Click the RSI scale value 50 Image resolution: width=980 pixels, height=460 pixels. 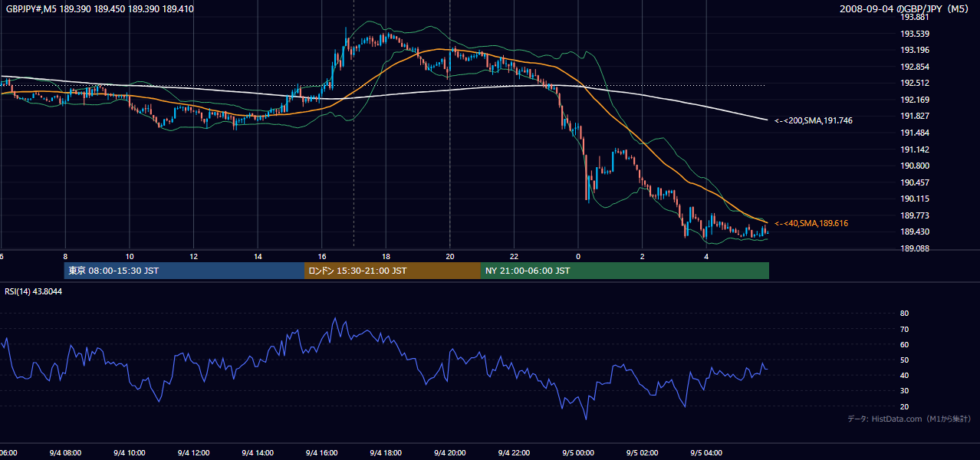click(905, 360)
